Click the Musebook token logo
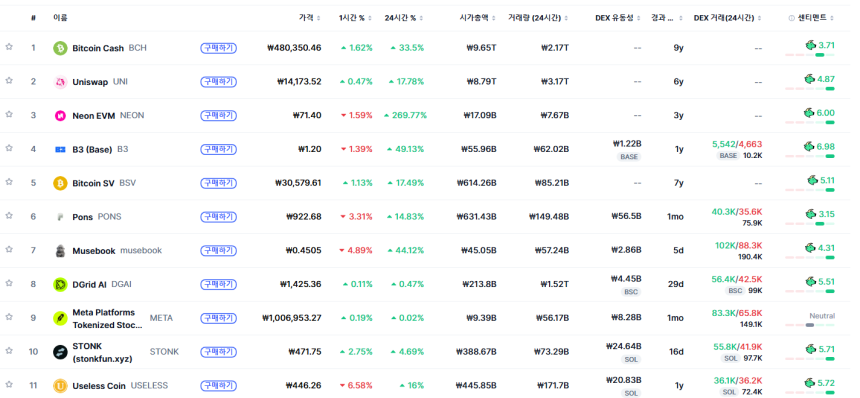 pos(60,251)
